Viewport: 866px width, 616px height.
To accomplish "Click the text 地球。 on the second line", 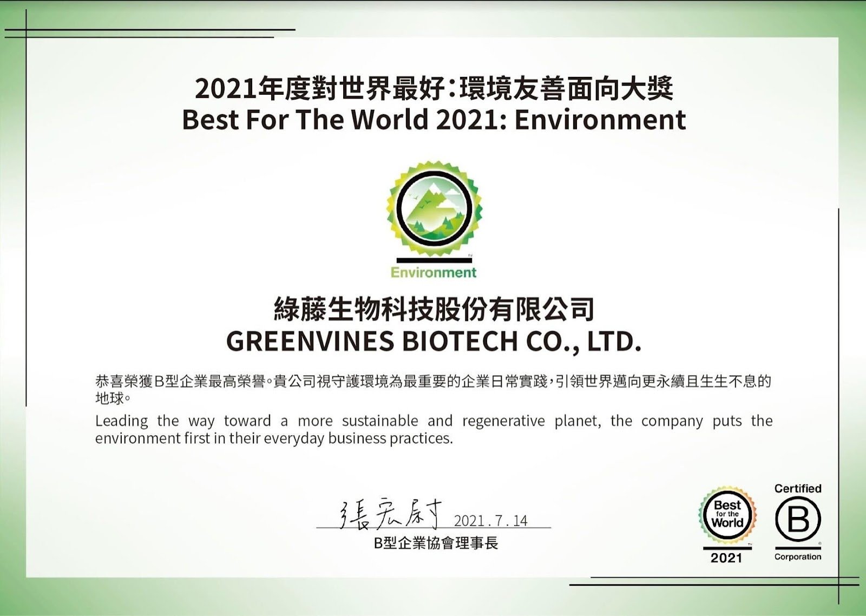I will tap(113, 399).
